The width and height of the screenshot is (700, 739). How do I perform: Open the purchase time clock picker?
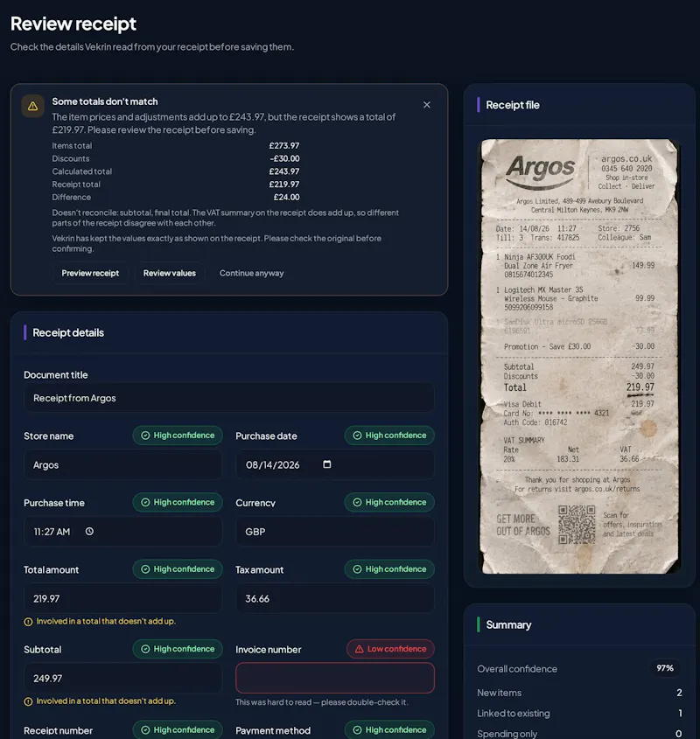point(89,531)
